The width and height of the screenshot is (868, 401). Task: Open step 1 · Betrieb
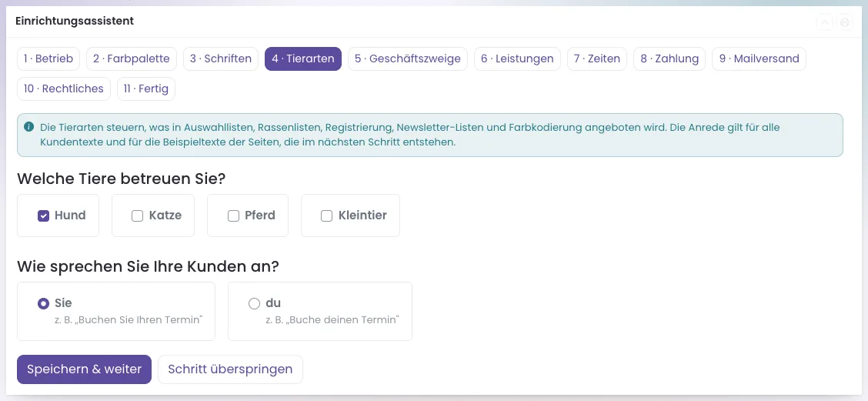click(x=48, y=58)
